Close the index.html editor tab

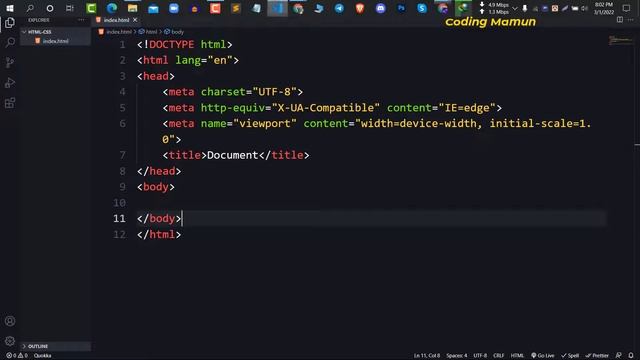(x=135, y=20)
